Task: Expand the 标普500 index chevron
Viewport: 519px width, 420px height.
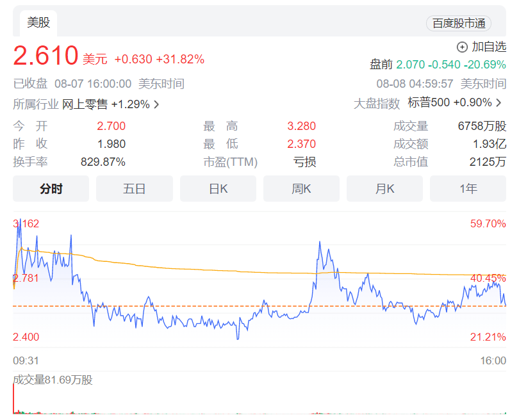Action: (499, 103)
